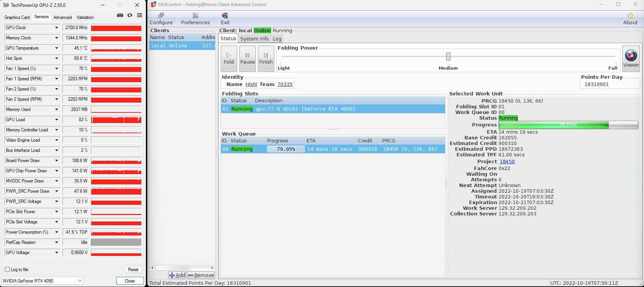
Task: Click the GPU-Z screenshot camera icon
Action: [x=120, y=15]
